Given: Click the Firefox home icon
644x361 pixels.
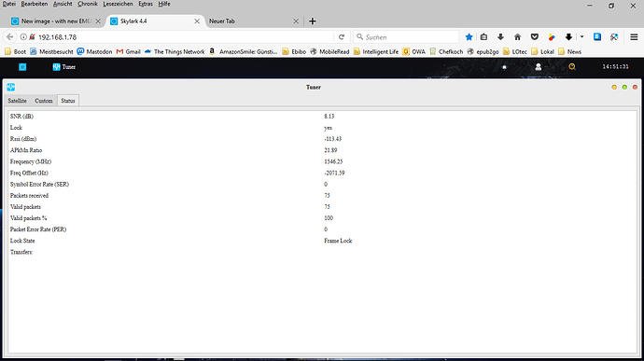Looking at the screenshot, I should click(517, 37).
